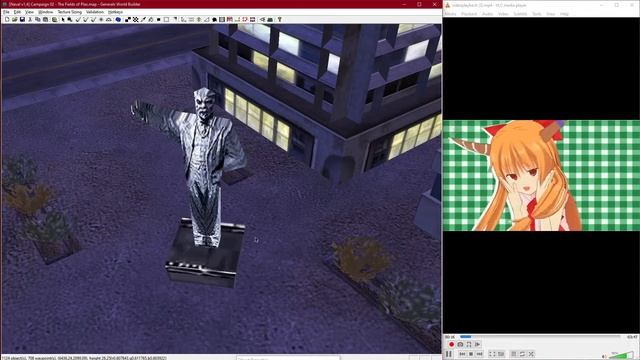The width and height of the screenshot is (640, 360).
Task: Click the VLC next track button
Action: (480, 354)
